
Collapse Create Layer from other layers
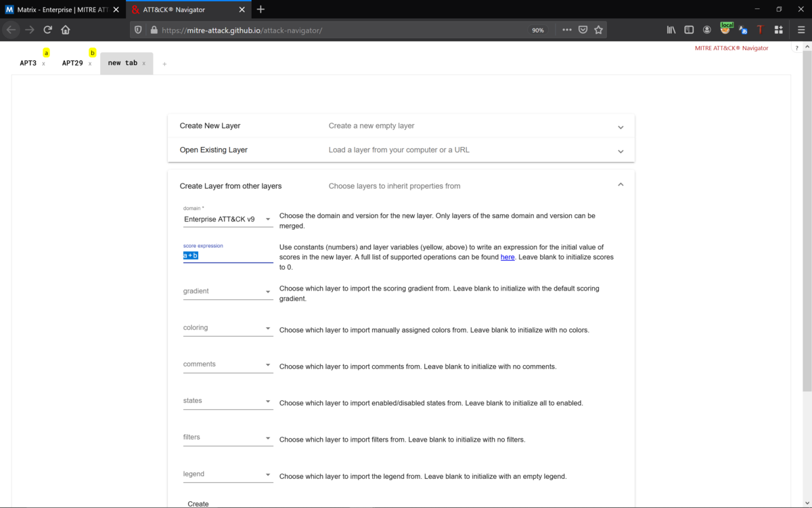coord(401,186)
